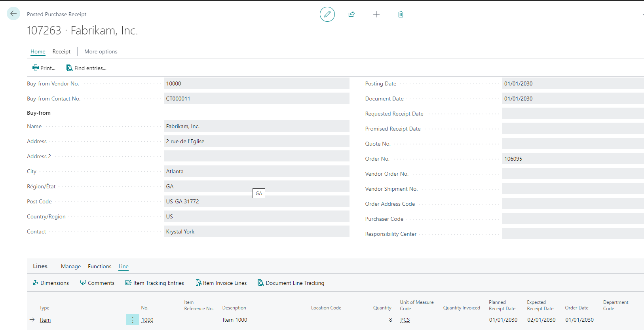Click the page title '107263 · Fabrikam, Inc.'
Screen dimensions: 644x330
point(82,30)
